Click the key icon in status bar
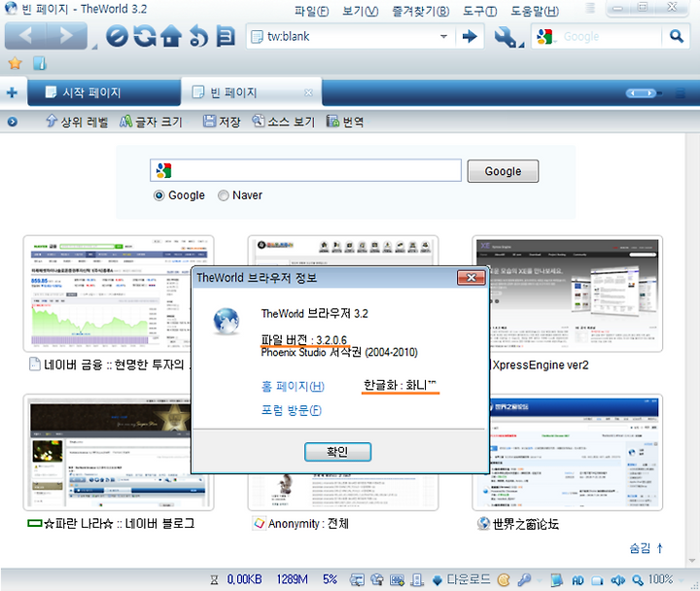700x591 pixels. click(524, 580)
